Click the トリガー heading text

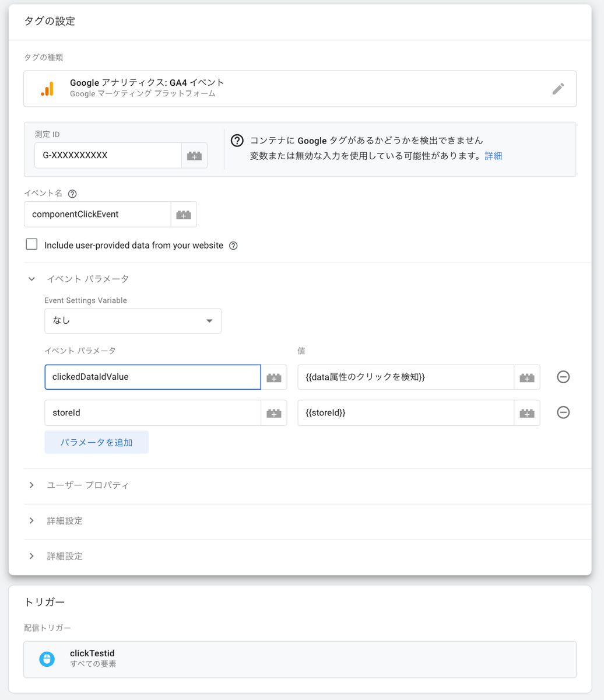(x=44, y=602)
